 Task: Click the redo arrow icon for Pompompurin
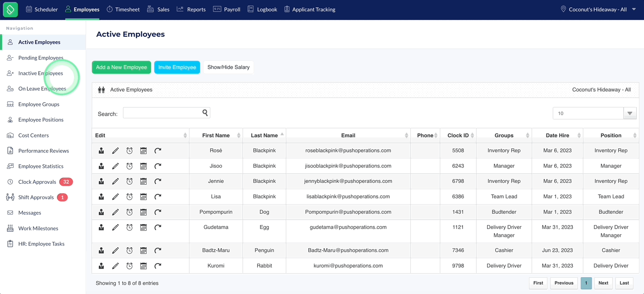coord(158,212)
